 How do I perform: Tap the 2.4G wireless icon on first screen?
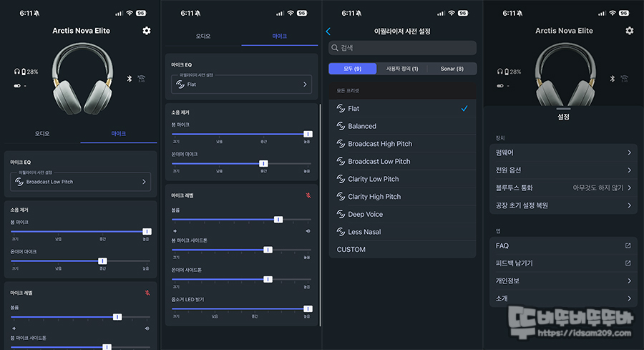(x=141, y=79)
